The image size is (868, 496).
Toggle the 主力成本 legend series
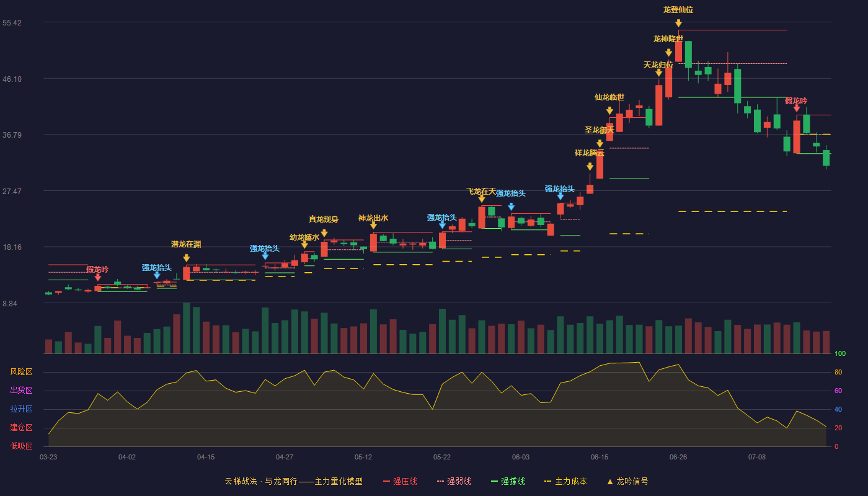565,481
